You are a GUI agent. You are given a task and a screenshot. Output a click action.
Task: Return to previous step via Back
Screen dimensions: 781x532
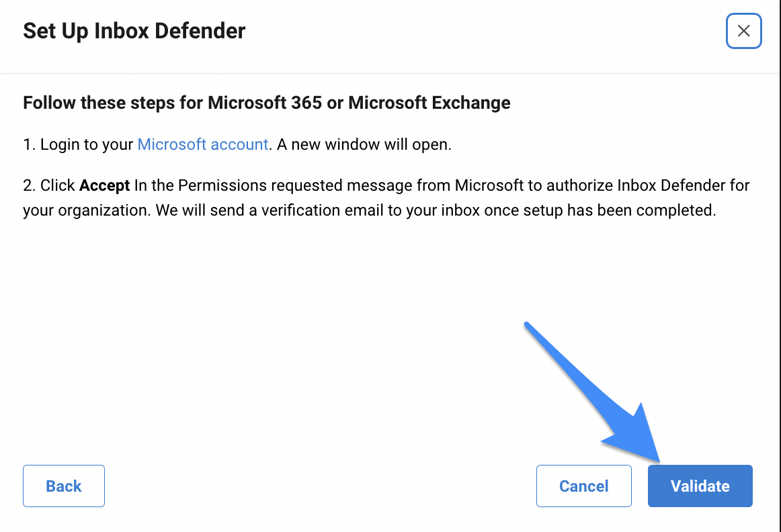click(64, 486)
